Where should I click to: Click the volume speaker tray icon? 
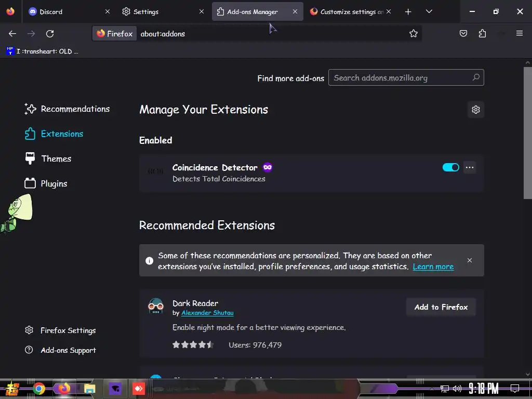pos(457,389)
